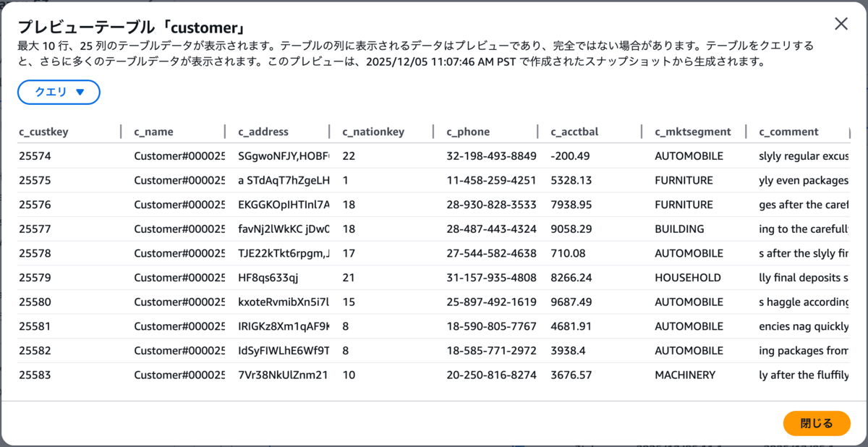Screen dimensions: 868x447
Task: Click custkey cell 25583
Action: coord(35,375)
